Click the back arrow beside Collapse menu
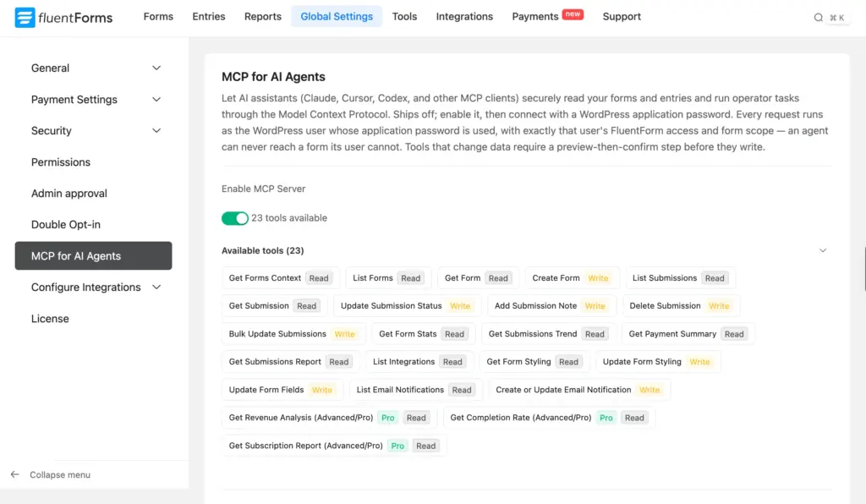The height and width of the screenshot is (504, 866). 15,474
